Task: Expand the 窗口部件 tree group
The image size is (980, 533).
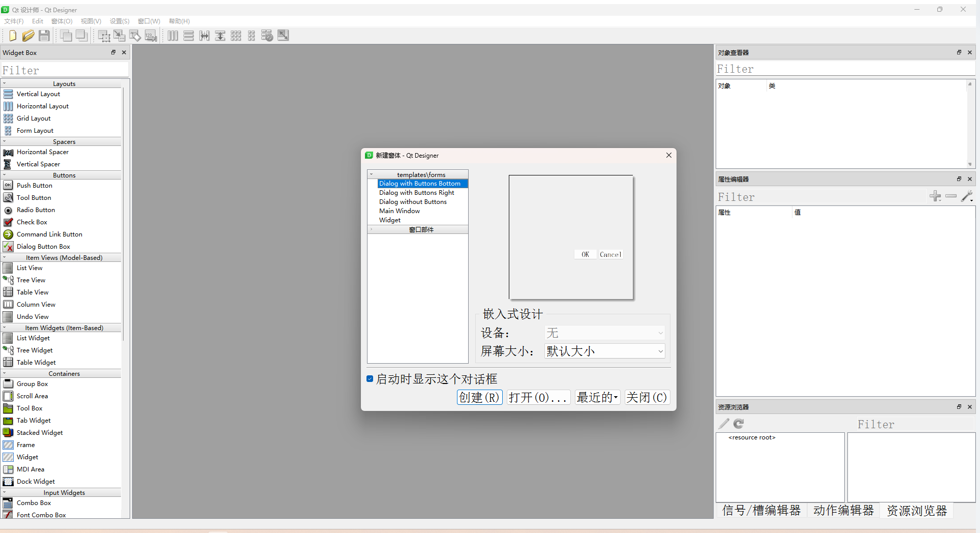Action: pos(371,230)
